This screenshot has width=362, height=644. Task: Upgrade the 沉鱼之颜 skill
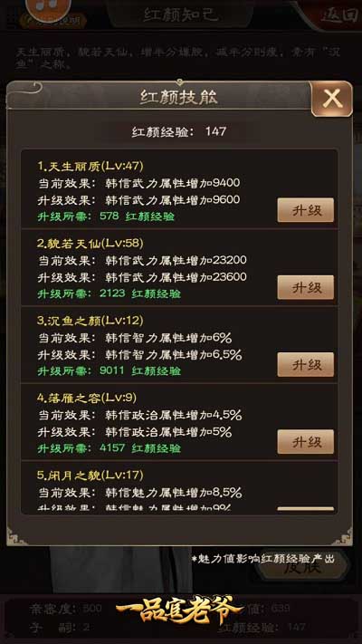click(x=305, y=365)
